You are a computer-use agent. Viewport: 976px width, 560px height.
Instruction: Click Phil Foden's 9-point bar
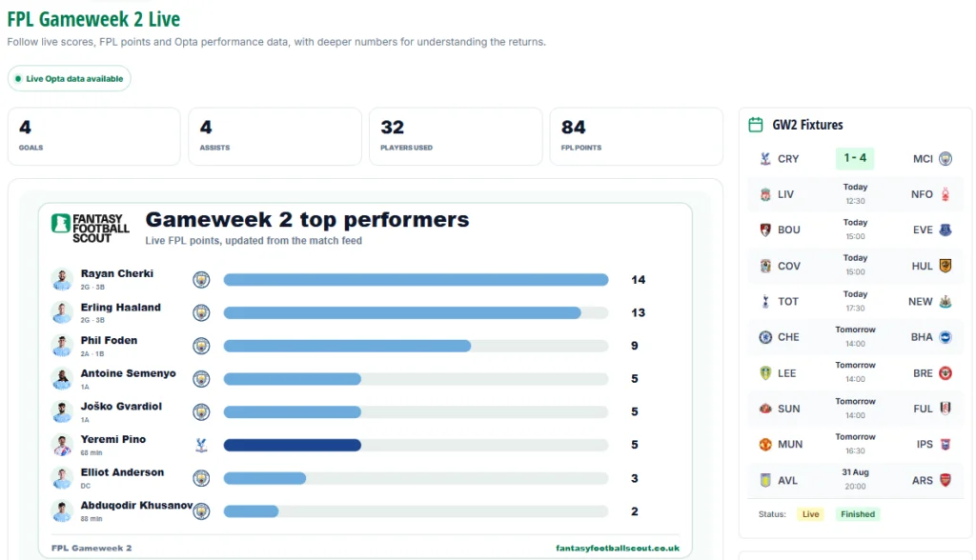coord(347,346)
